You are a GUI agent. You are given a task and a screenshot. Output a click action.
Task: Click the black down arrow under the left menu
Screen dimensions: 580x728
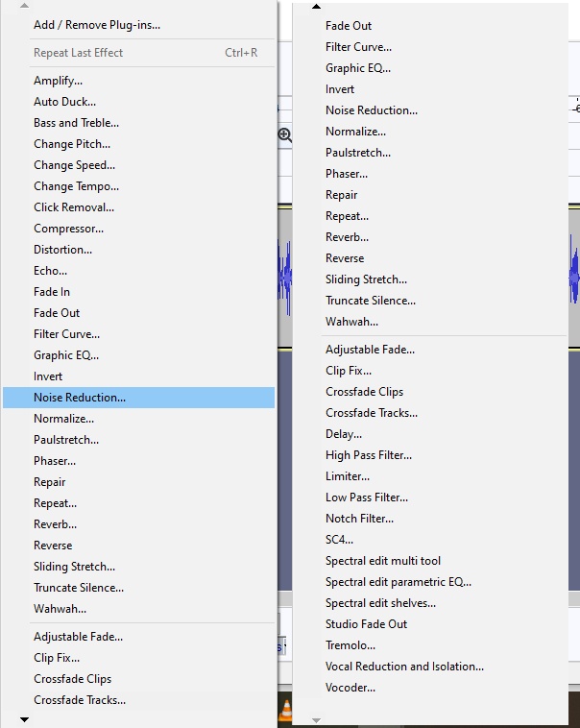pyautogui.click(x=25, y=719)
